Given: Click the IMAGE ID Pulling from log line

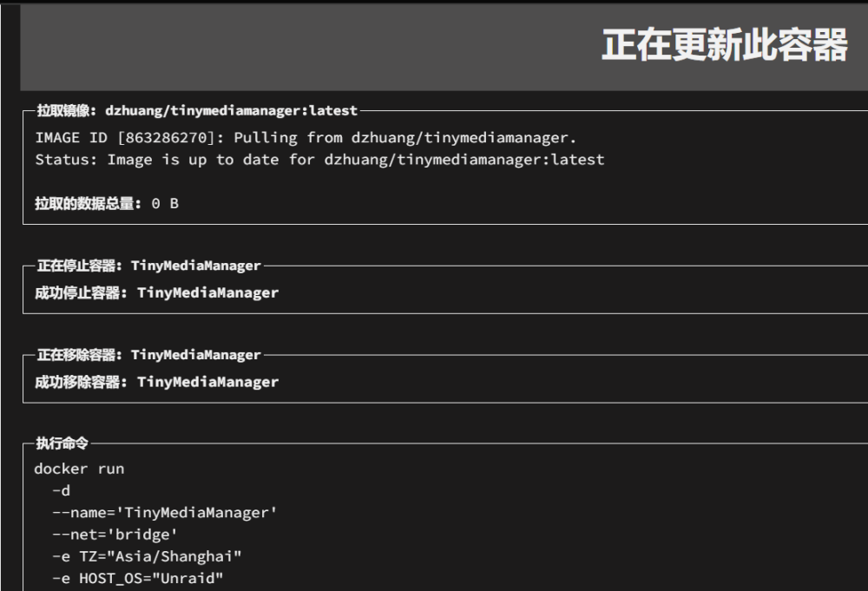Looking at the screenshot, I should pos(306,137).
